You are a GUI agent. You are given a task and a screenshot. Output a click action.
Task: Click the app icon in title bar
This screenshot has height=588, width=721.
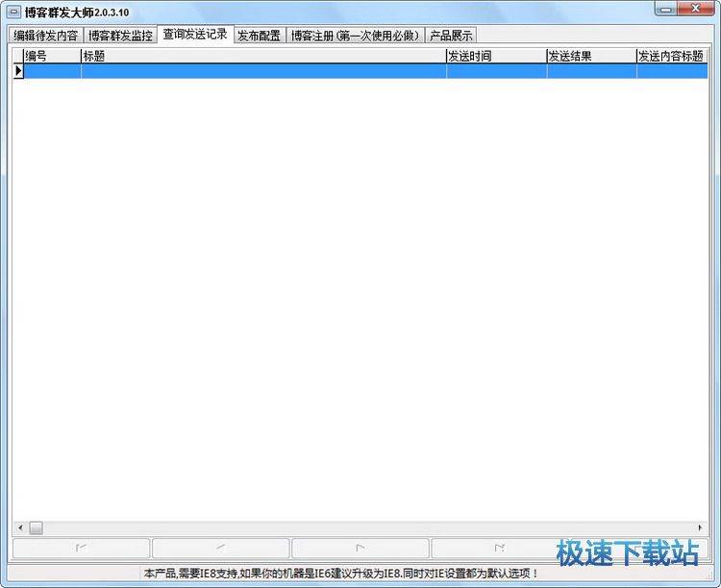point(13,12)
